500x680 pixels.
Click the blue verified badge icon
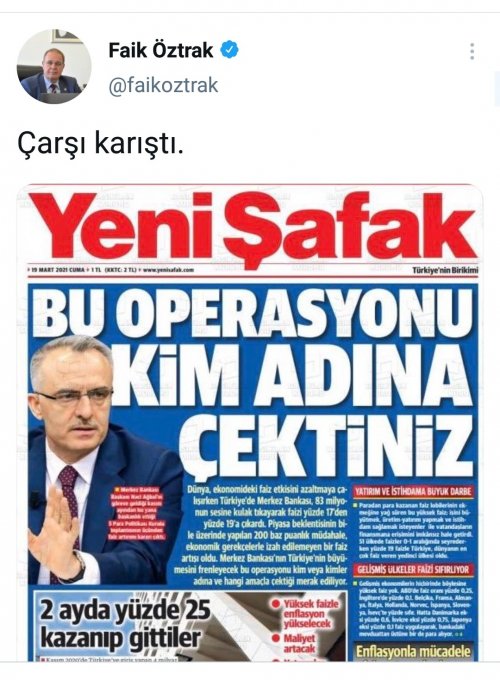229,50
